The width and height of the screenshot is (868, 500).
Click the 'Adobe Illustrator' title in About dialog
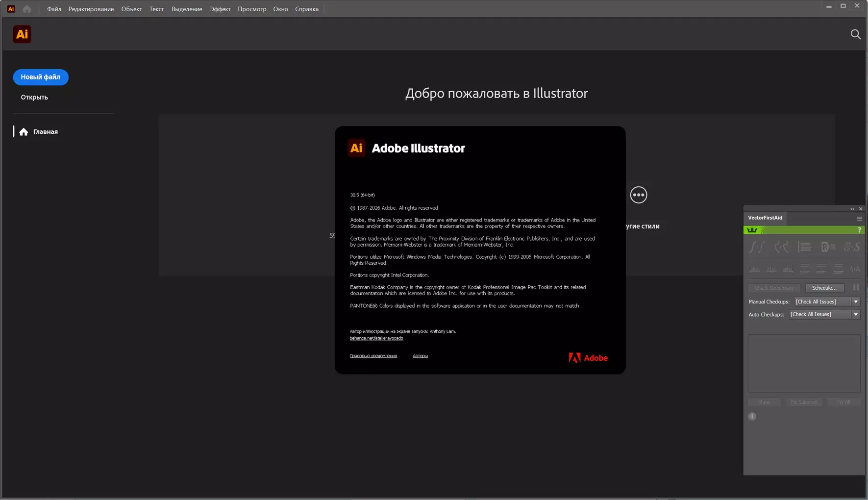[x=419, y=148]
